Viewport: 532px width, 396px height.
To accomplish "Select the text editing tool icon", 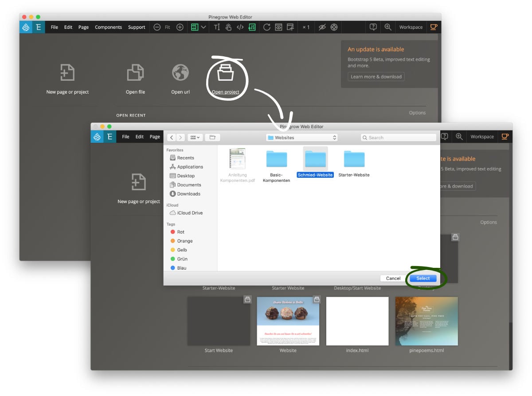I will coord(217,27).
